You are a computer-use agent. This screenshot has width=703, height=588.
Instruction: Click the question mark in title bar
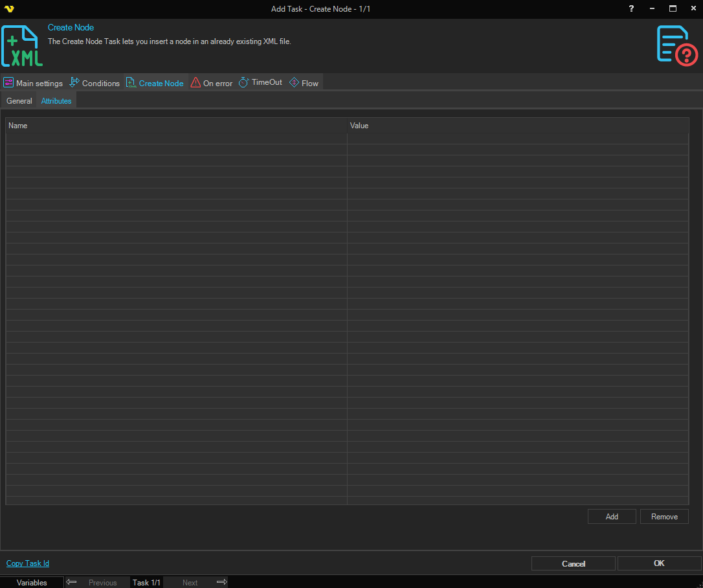[632, 8]
